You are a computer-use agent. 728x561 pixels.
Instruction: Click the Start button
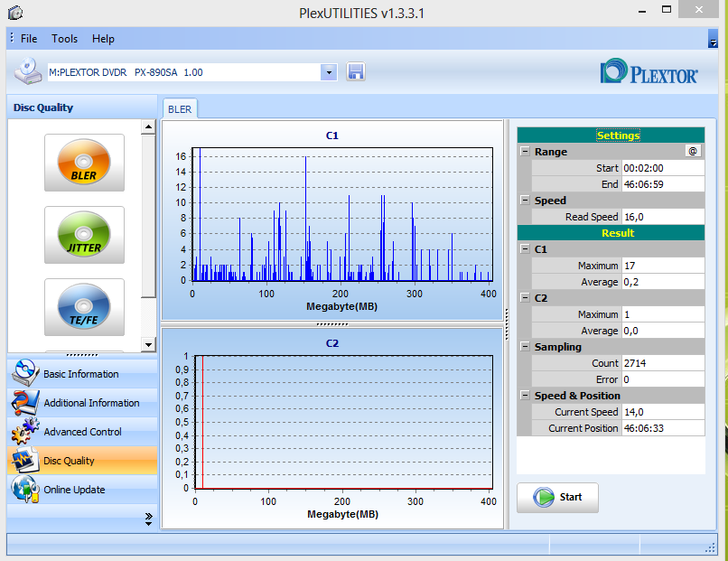click(557, 498)
